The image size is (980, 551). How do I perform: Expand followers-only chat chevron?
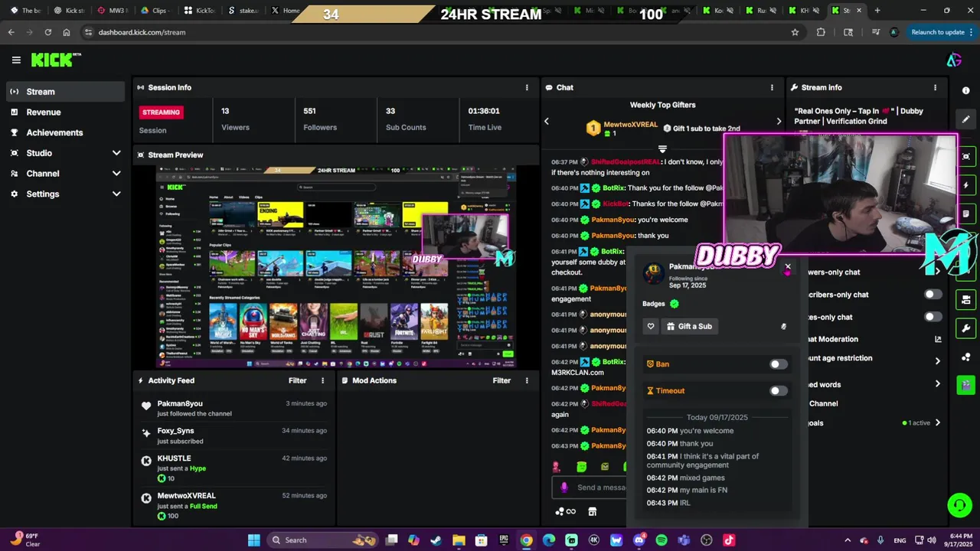click(x=937, y=272)
